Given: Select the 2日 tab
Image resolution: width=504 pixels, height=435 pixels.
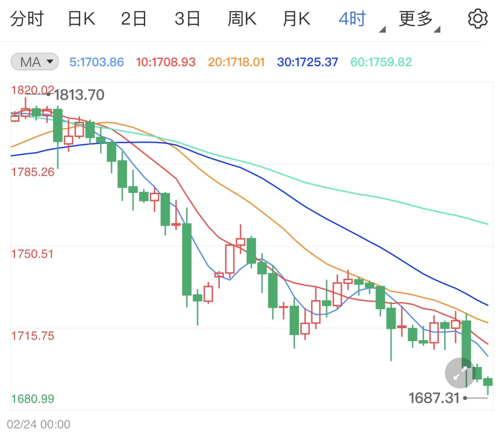Looking at the screenshot, I should coord(134,19).
